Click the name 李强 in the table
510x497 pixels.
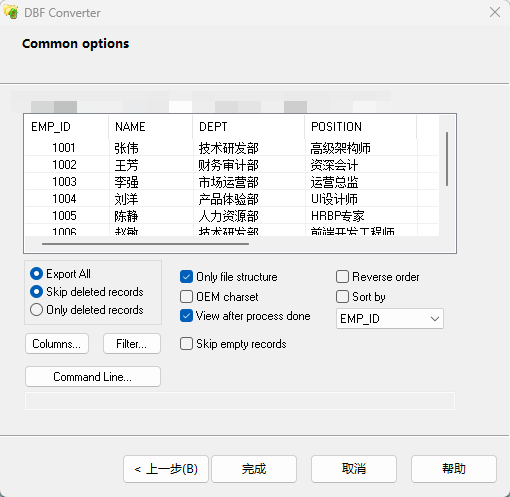click(x=126, y=182)
